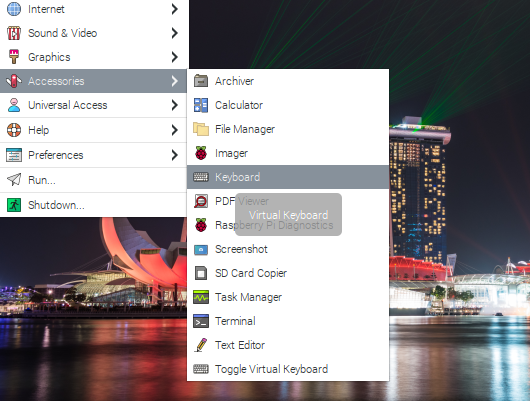Open the Graphics menu category
The height and width of the screenshot is (401, 530).
point(93,57)
